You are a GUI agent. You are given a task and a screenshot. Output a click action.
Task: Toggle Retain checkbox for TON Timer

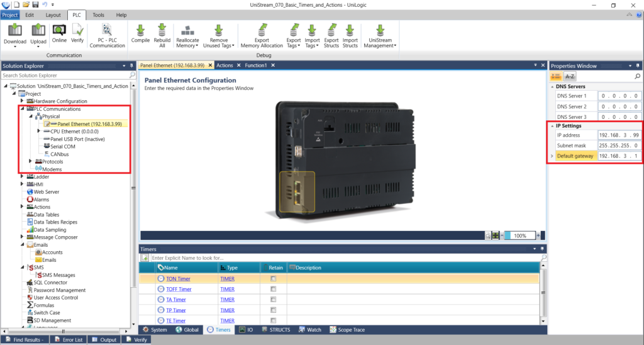coord(273,279)
